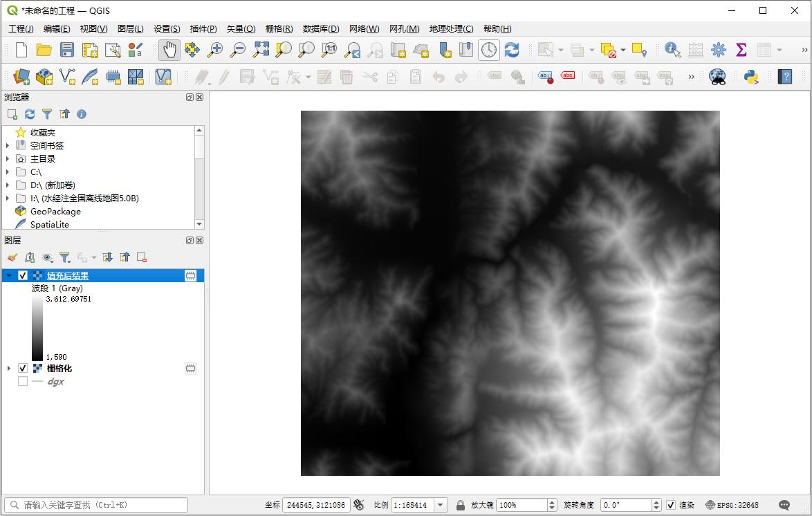
Task: Open the 比例 scale dropdown arrow
Action: (x=441, y=505)
